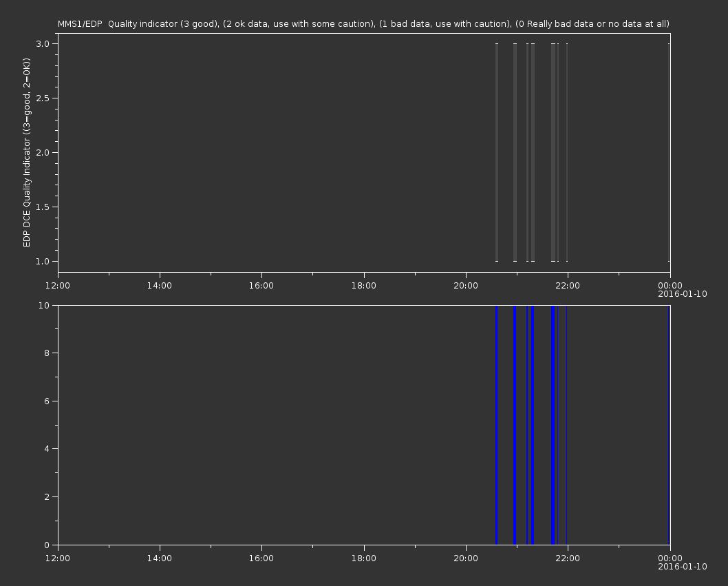Click the 16:00 time label under the upper plot
Image resolution: width=728 pixels, height=586 pixels.
[261, 285]
